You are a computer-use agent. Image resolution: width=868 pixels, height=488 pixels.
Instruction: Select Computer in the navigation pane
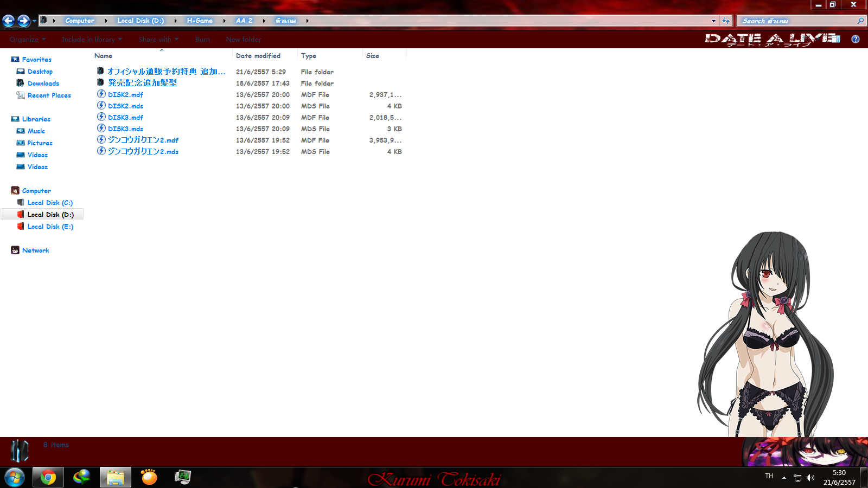coord(36,190)
